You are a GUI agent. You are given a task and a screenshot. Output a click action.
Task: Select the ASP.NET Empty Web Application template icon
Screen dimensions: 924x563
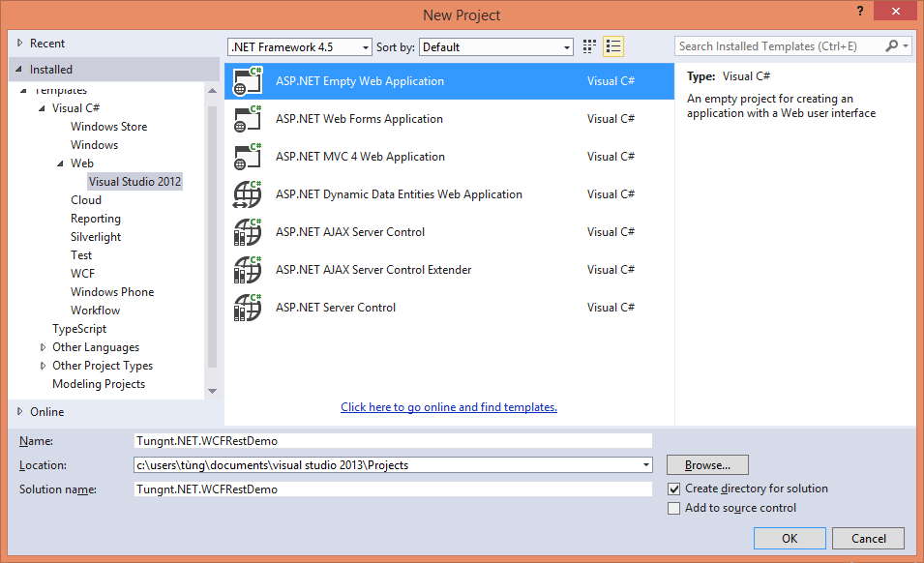point(248,81)
